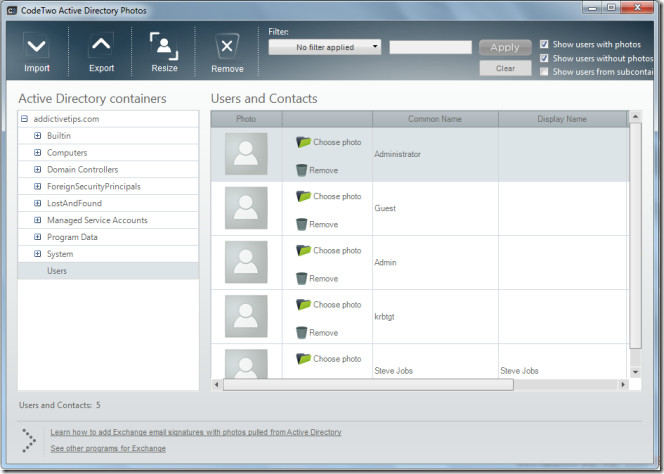Expand the Domain Controllers container
This screenshot has width=664, height=474.
tap(38, 170)
